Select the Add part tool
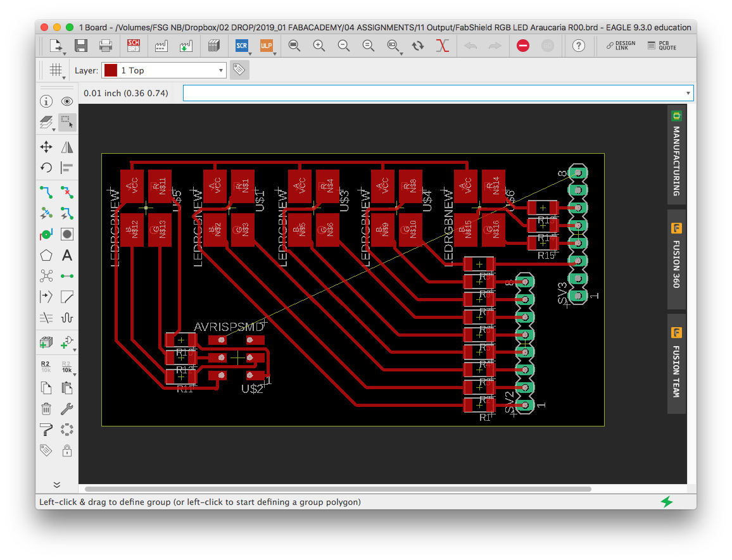Screen dimensions: 732x560 point(46,342)
